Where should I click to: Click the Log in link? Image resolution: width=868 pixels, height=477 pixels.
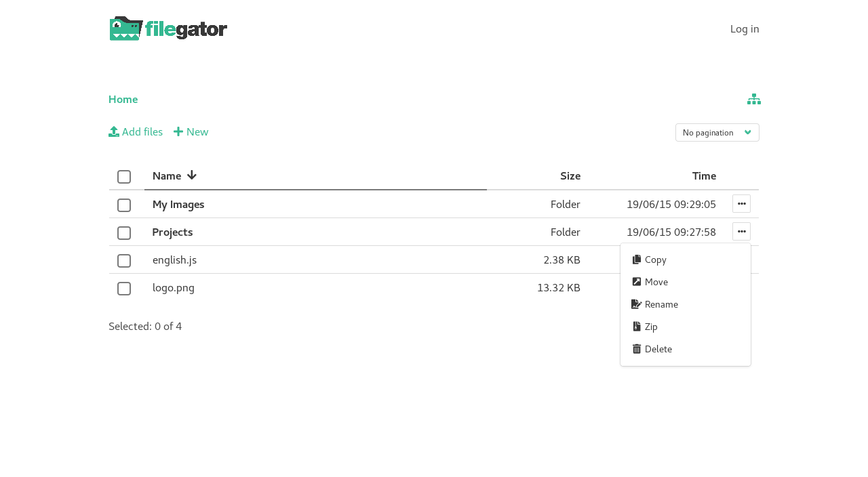coord(744,28)
